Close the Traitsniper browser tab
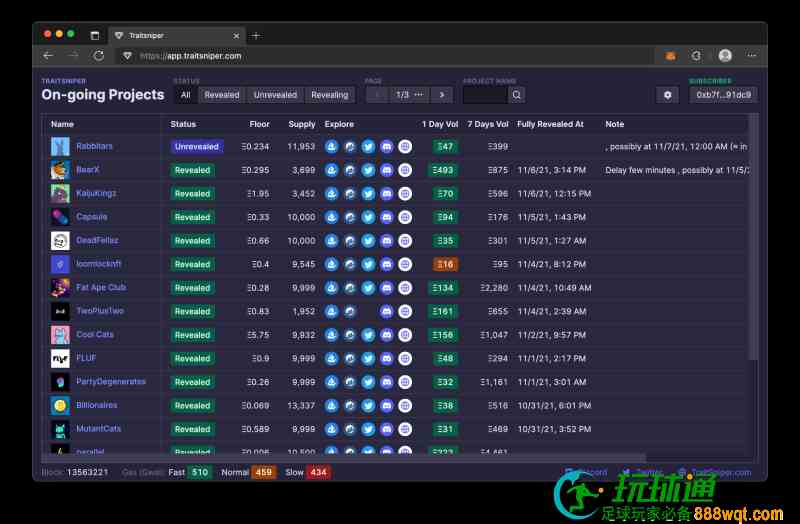The image size is (800, 524). (236, 36)
